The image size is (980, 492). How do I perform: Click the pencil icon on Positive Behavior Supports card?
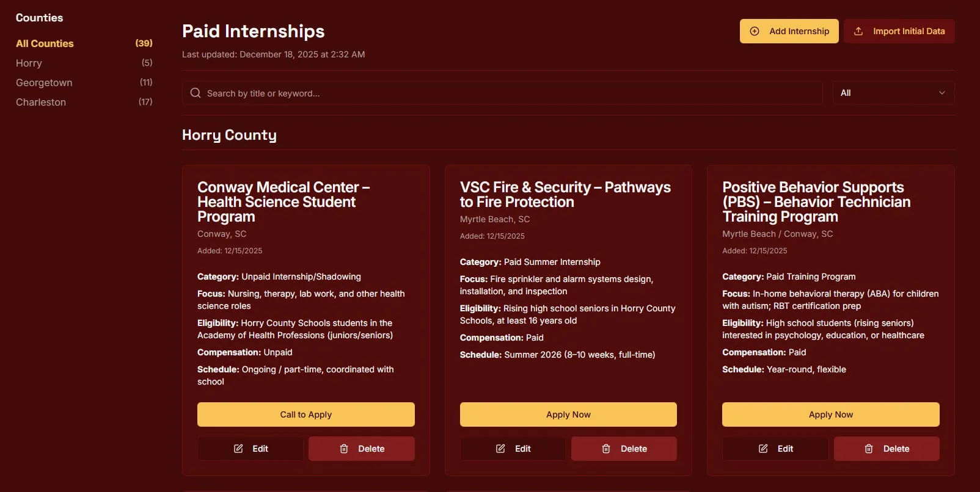(763, 449)
